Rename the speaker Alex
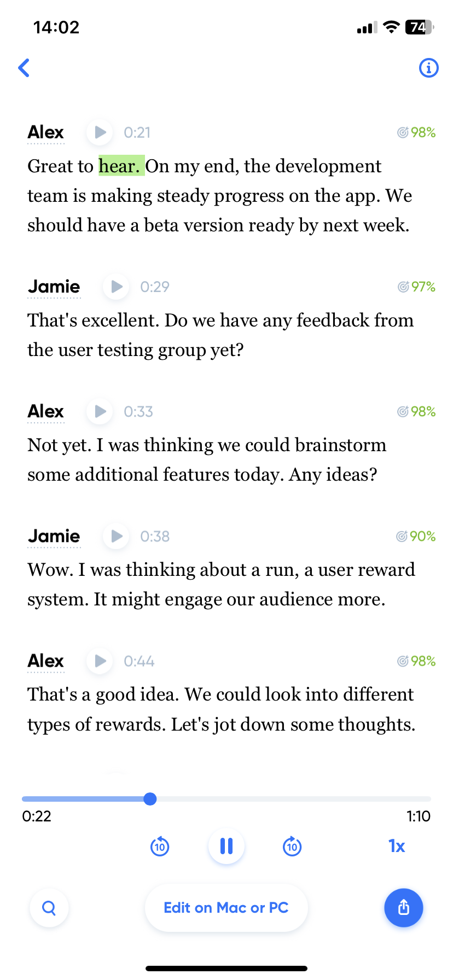Screen dimensions: 453x980 coord(45,132)
